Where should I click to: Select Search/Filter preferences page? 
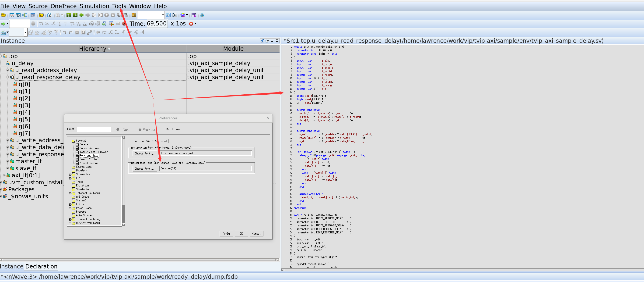pos(89,159)
